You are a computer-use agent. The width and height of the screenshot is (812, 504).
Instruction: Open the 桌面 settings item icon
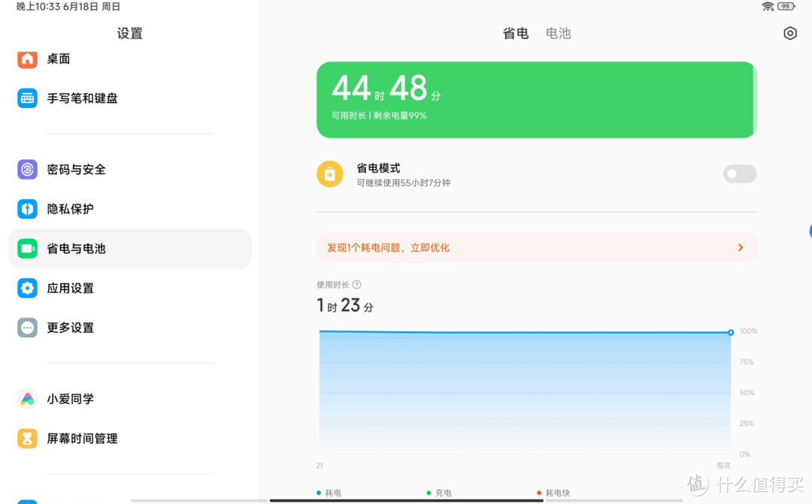tap(27, 59)
